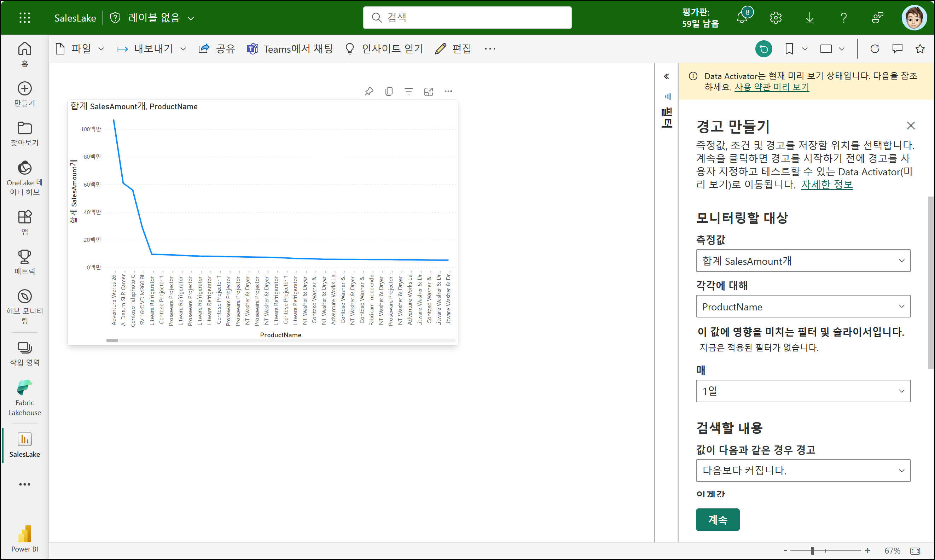The width and height of the screenshot is (935, 560).
Task: Click the zoom slider handle
Action: [812, 551]
